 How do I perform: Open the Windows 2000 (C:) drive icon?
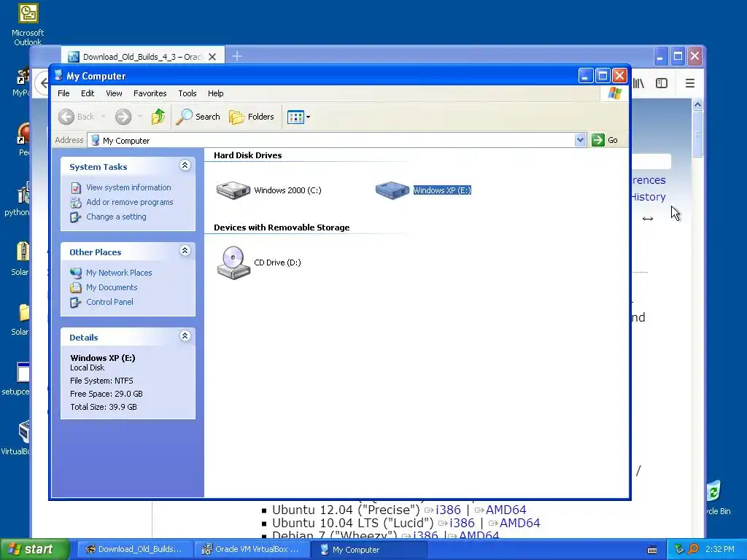coord(233,190)
